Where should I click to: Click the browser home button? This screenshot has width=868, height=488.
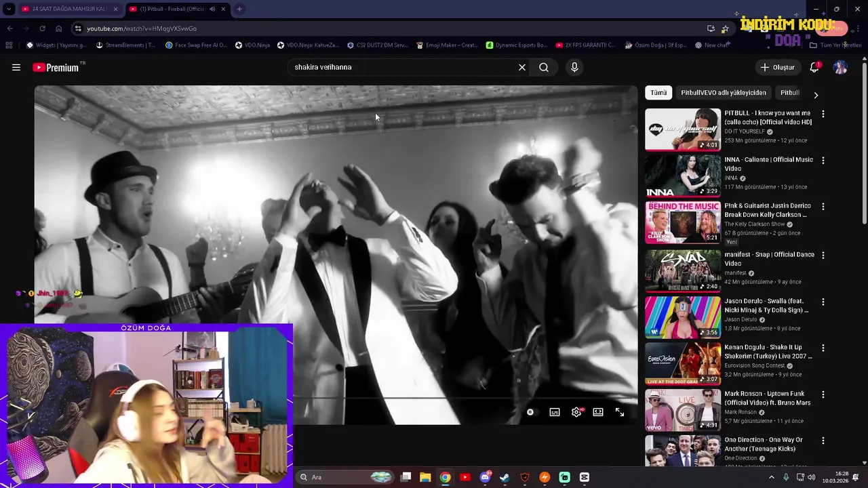(x=58, y=28)
